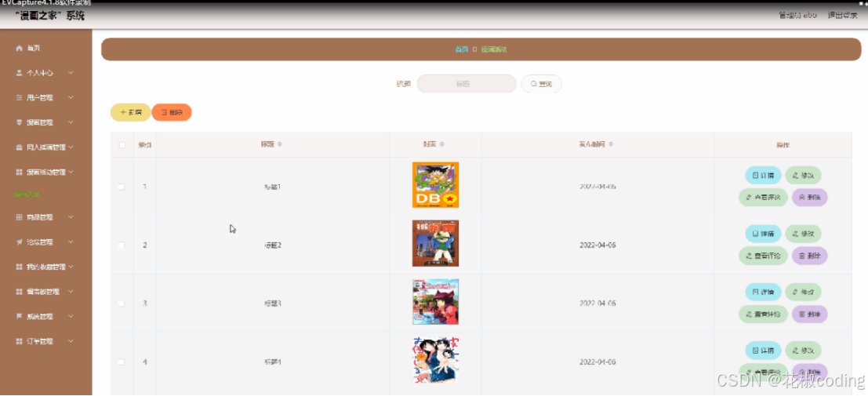The image size is (868, 396).
Task: Click the orange batch 删除 button above the table
Action: click(x=172, y=112)
